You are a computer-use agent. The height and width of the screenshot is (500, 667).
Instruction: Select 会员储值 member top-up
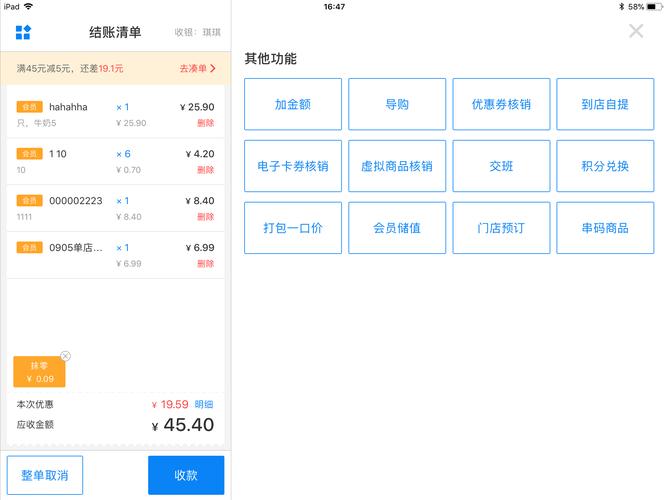pos(397,228)
